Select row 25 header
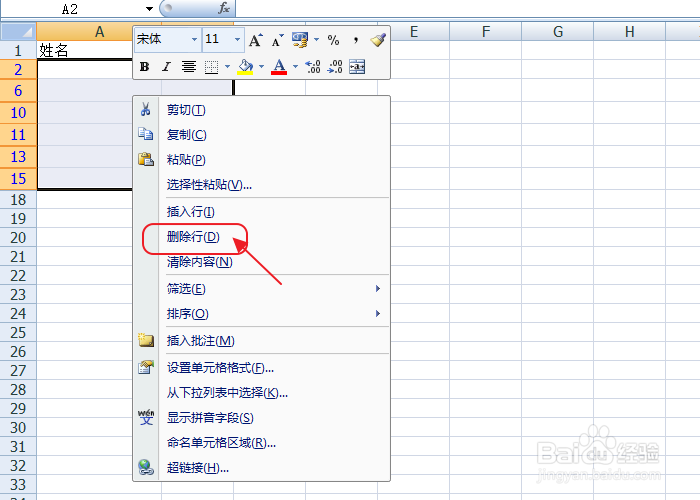Image resolution: width=700 pixels, height=500 pixels. click(18, 333)
